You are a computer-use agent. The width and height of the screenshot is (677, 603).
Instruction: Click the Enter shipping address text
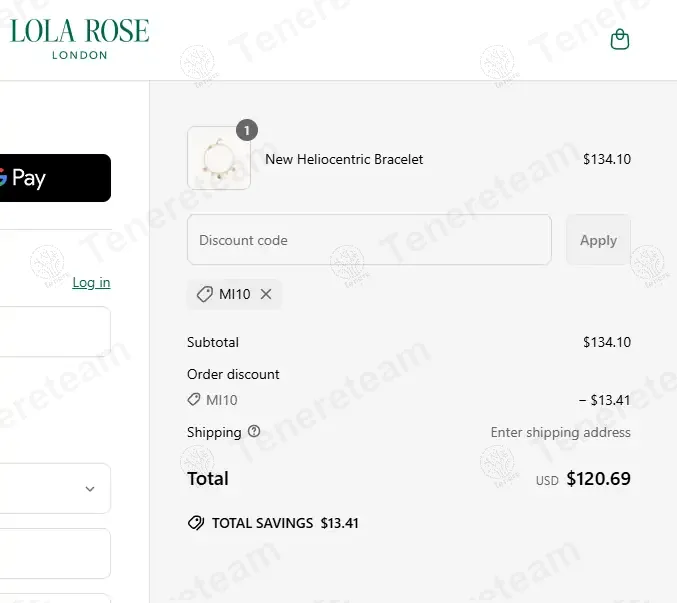click(560, 432)
